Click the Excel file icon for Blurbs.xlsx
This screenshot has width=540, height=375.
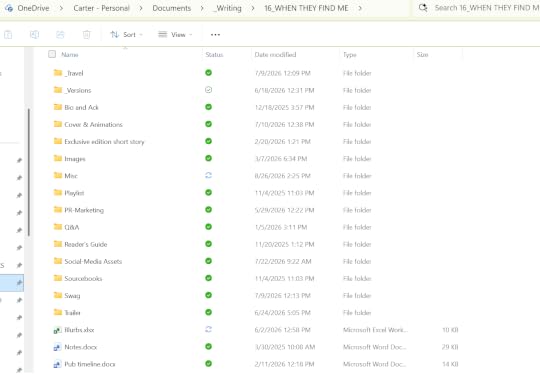[x=58, y=330]
